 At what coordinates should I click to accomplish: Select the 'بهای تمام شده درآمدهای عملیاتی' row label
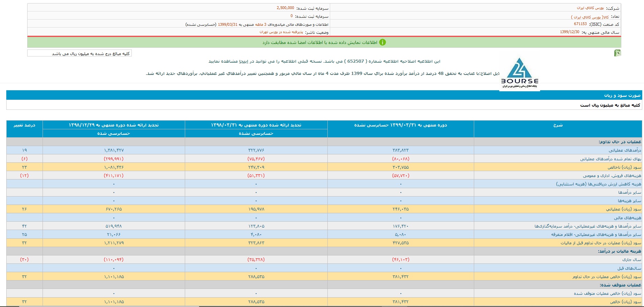(x=611, y=159)
